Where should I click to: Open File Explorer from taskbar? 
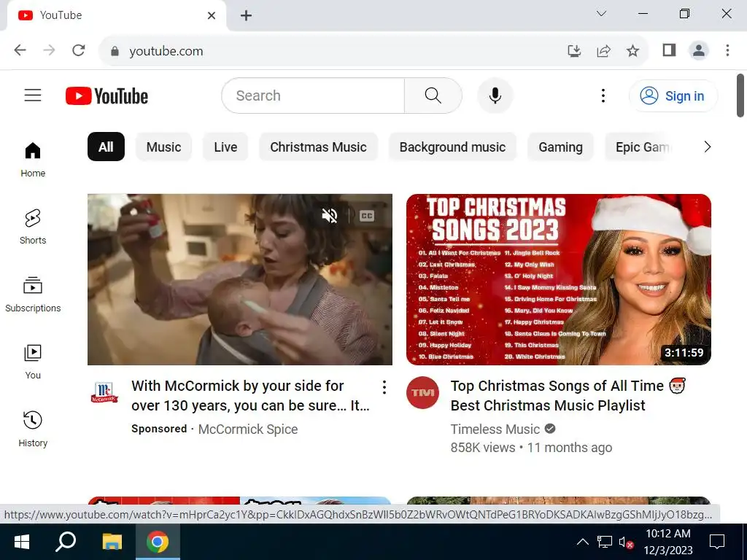click(112, 542)
